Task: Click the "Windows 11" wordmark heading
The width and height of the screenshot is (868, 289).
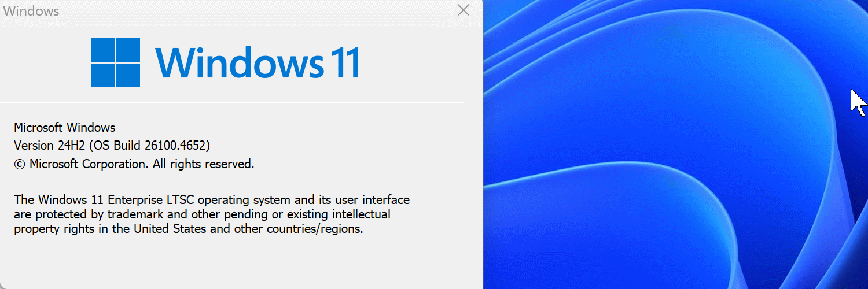Action: 258,62
